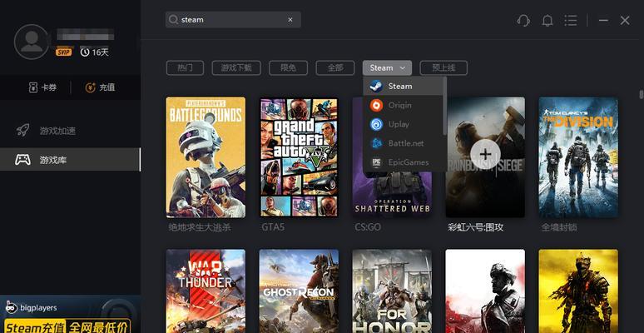Click the game library vertical scrollbar

click(x=642, y=94)
